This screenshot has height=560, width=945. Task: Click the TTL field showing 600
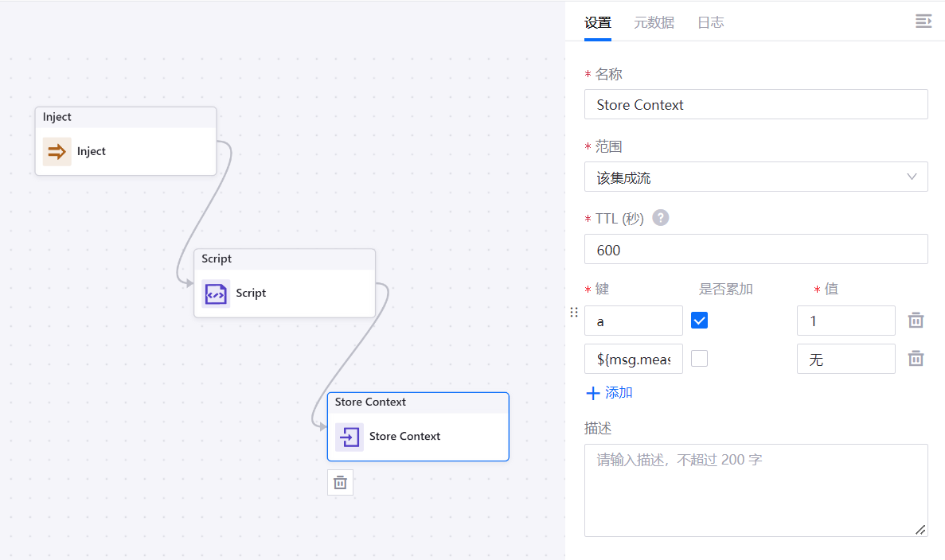(x=756, y=249)
